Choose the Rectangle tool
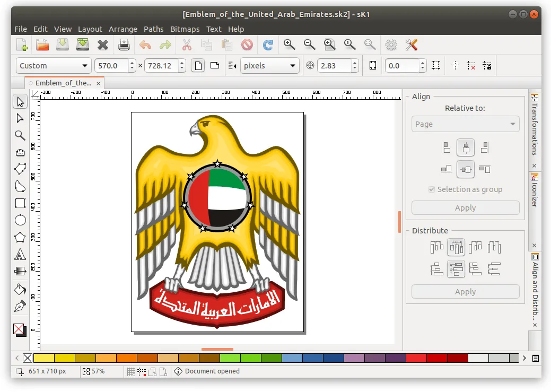551x392 pixels. 20,203
